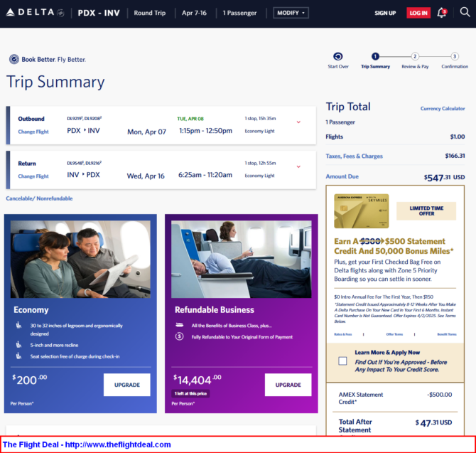This screenshot has width=476, height=453.
Task: Click the TUE, APR 08 arrival label
Action: click(x=190, y=119)
